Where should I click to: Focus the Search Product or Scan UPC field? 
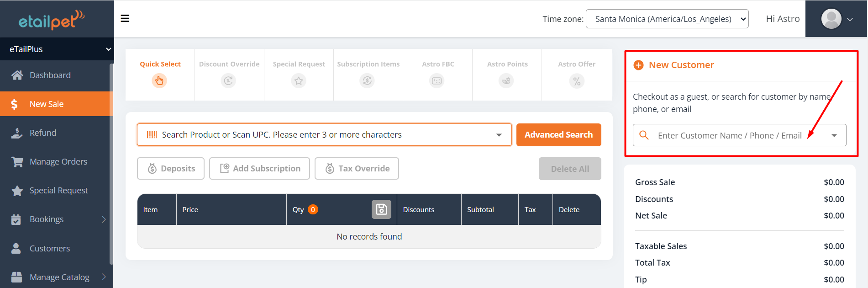coord(320,135)
